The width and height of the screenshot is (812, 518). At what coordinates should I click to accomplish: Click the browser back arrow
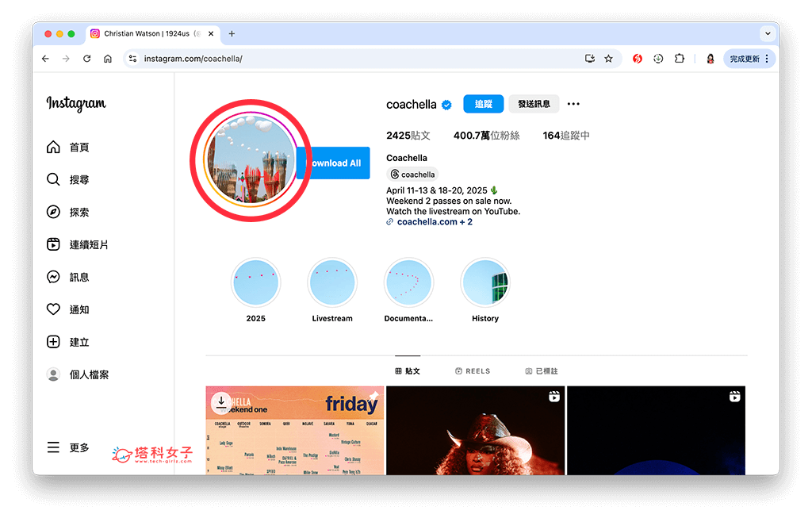click(x=45, y=59)
